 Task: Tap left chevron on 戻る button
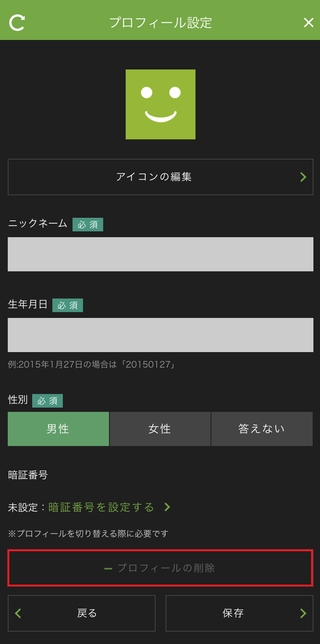pyautogui.click(x=18, y=613)
